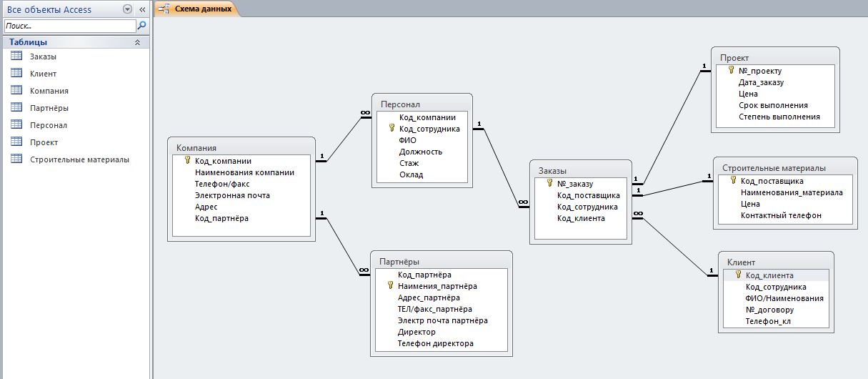Select field ФИО/Наименования in Клиент
The width and height of the screenshot is (868, 379).
click(x=784, y=298)
